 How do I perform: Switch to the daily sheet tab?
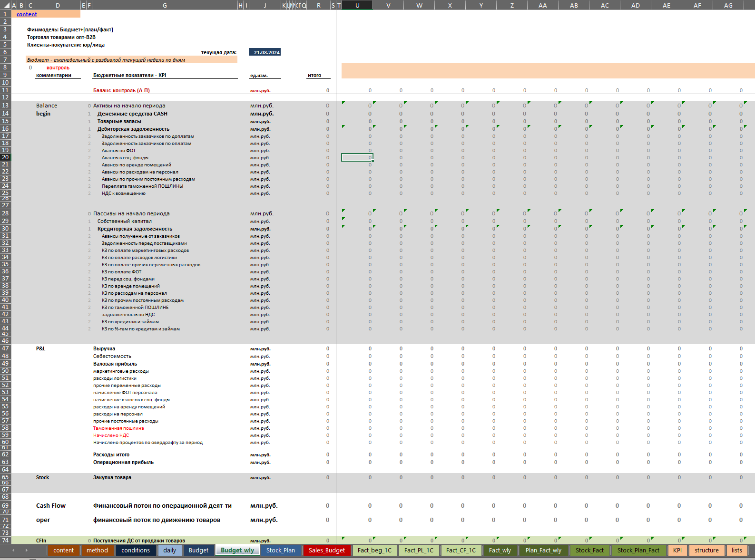(169, 550)
